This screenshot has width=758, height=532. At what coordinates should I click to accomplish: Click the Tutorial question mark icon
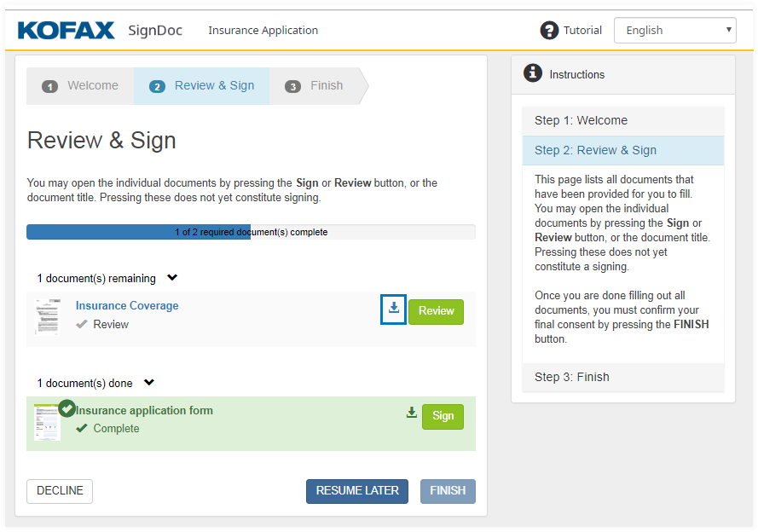[550, 31]
